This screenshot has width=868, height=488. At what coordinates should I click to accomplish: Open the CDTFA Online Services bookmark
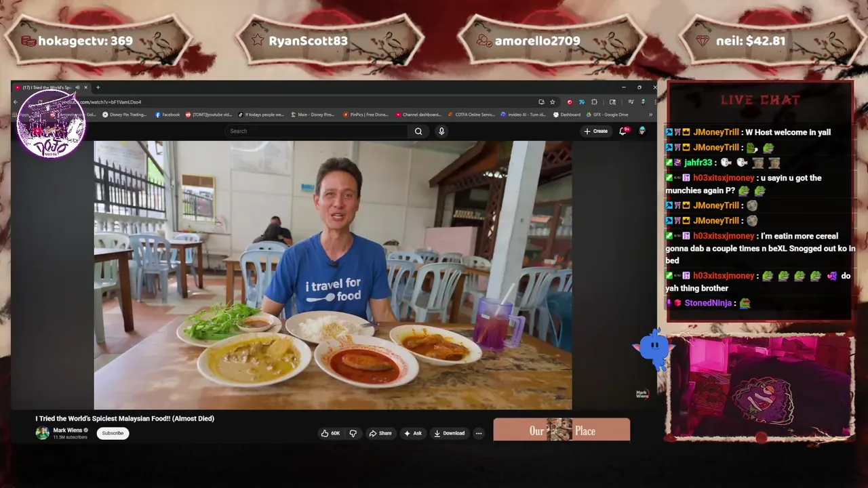pos(471,115)
